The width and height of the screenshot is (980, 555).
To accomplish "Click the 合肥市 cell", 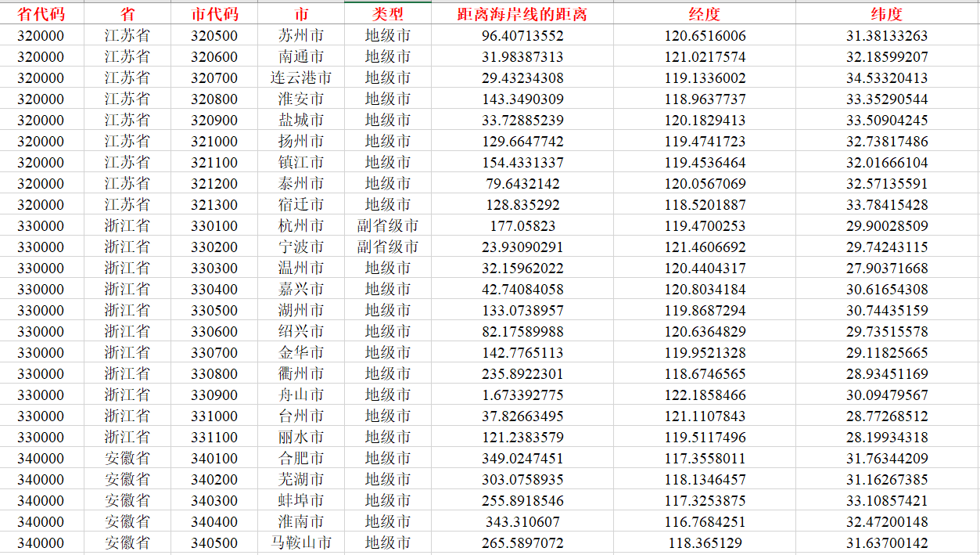I will point(301,458).
